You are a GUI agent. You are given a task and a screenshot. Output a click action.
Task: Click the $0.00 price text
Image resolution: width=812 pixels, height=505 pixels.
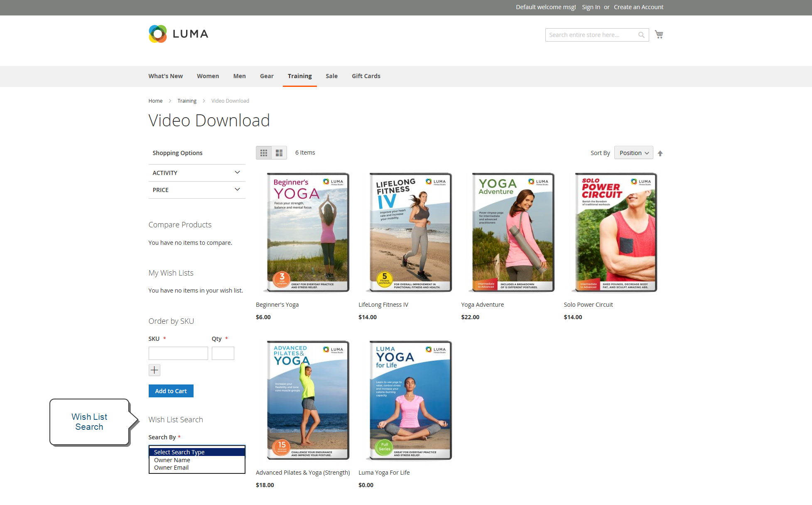(366, 485)
